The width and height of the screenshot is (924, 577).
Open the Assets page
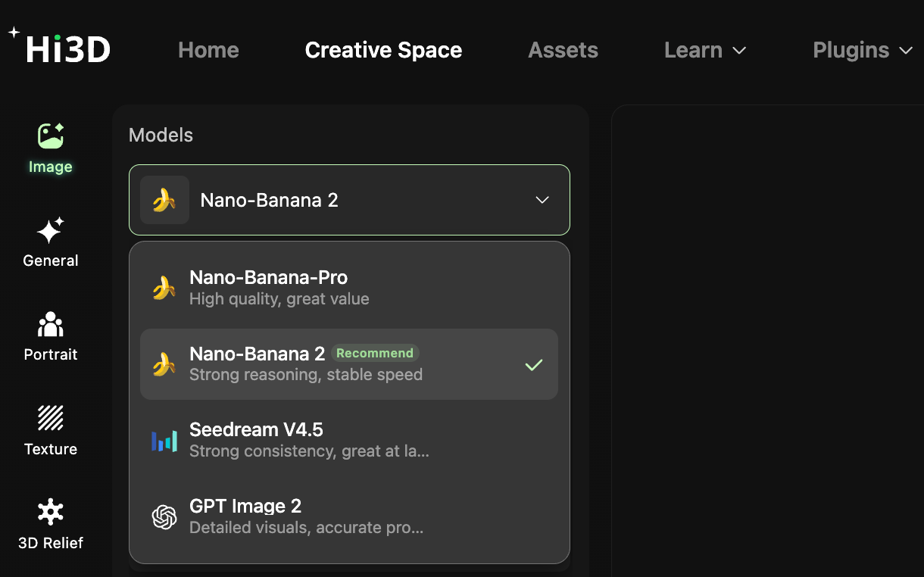click(x=563, y=50)
